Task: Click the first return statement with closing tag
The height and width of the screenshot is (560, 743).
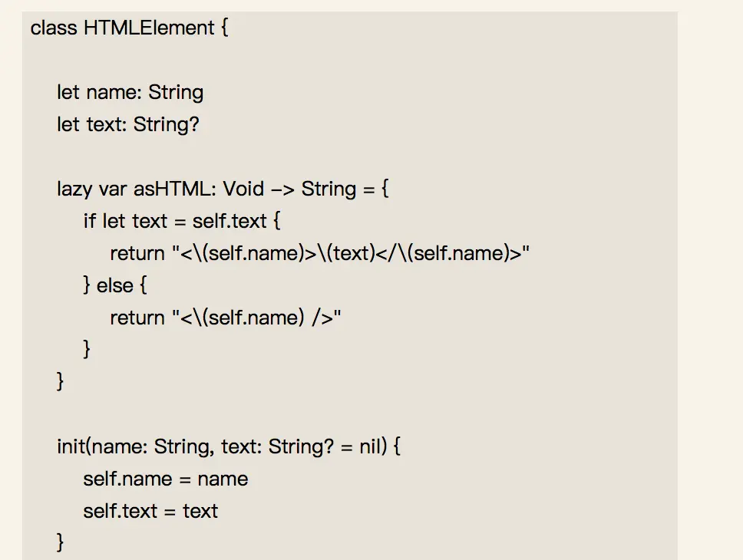Action: point(320,254)
